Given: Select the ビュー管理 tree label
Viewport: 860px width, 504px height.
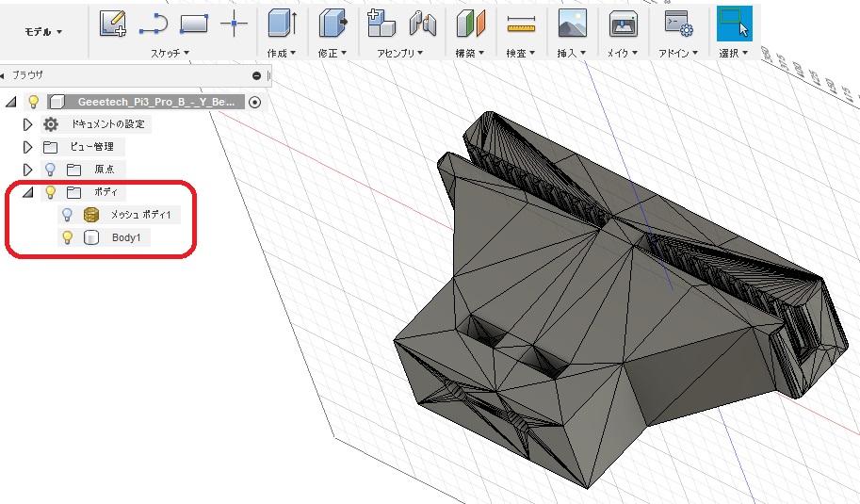Looking at the screenshot, I should [x=91, y=146].
